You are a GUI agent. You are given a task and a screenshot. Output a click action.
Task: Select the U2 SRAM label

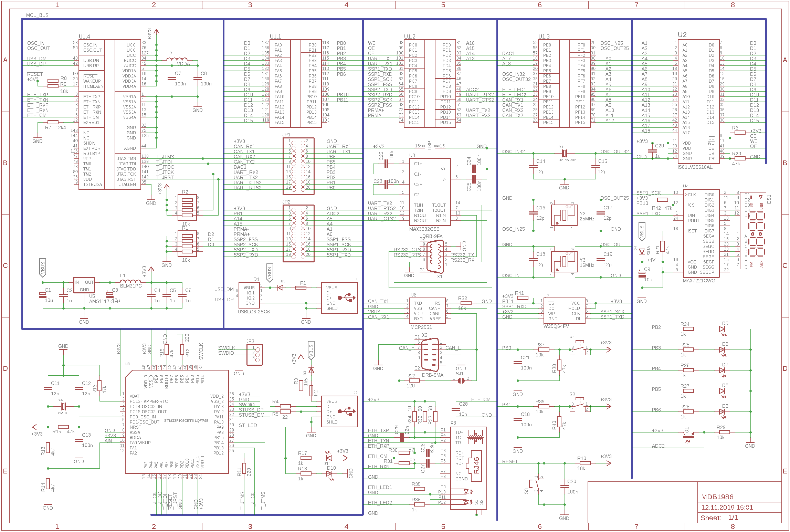click(682, 35)
